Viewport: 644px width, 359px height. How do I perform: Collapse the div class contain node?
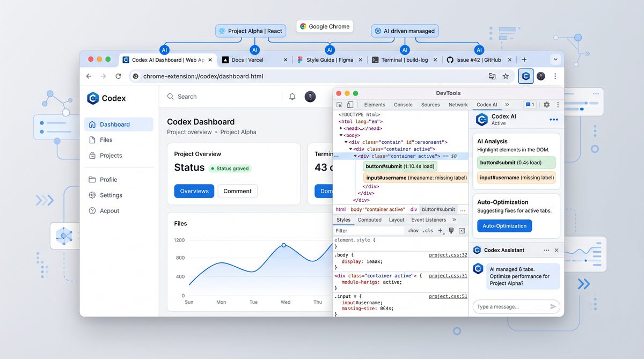pyautogui.click(x=346, y=142)
